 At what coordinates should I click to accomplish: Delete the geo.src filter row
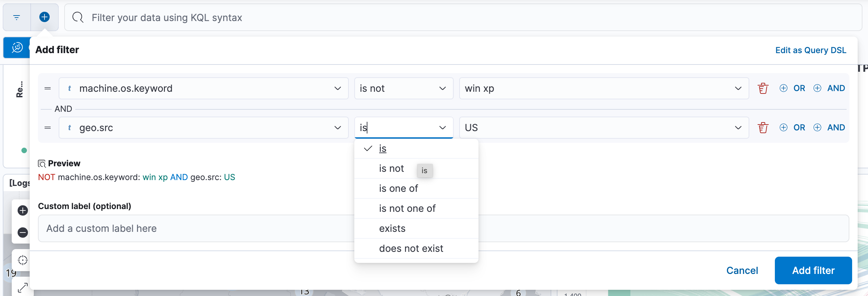(763, 128)
